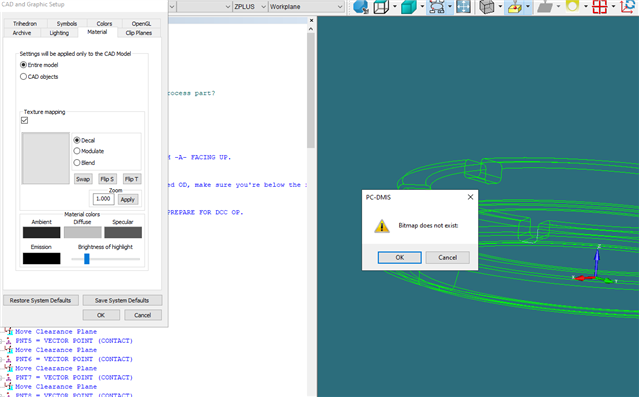
Task: Expand the PNT6 tree node
Action: click(2, 359)
